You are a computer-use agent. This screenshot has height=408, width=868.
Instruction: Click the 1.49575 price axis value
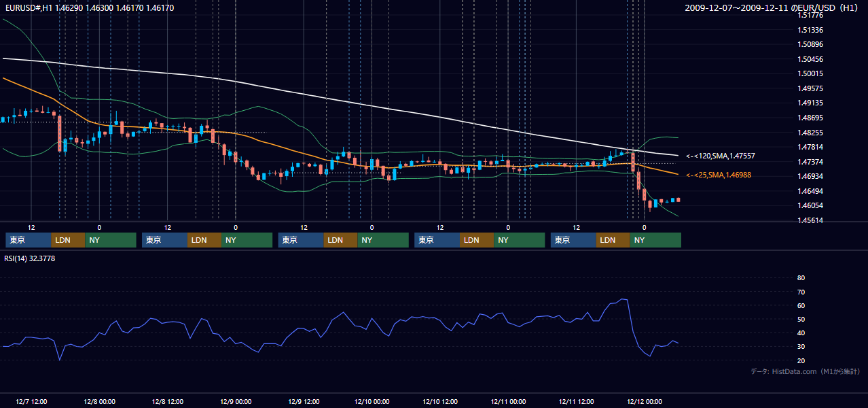(x=810, y=88)
